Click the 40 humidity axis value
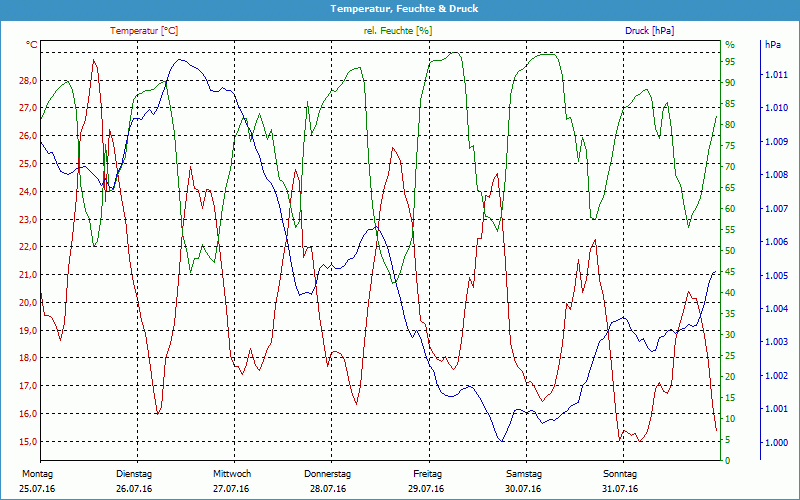Viewport: 800px width, 500px height. (730, 292)
